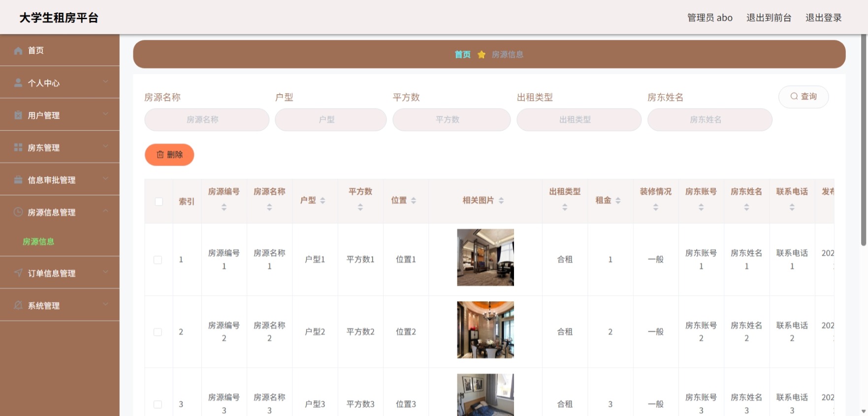Check the row for 房源编号3
This screenshot has height=416, width=868.
[x=158, y=404]
